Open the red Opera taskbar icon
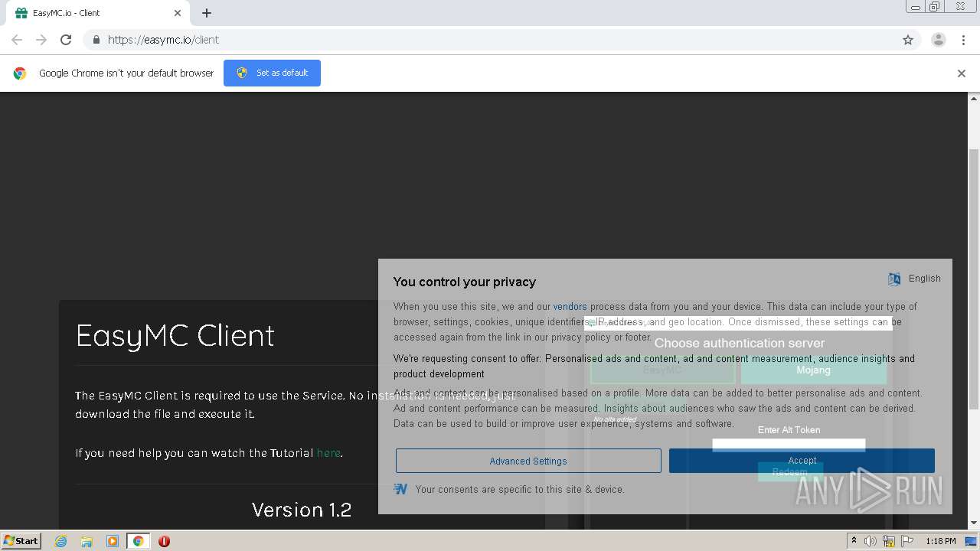This screenshot has height=551, width=980. [x=164, y=541]
